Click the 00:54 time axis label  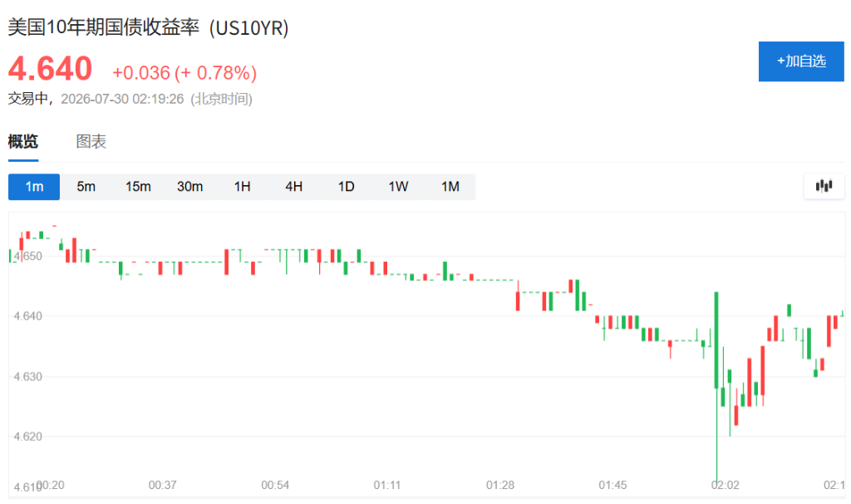pos(275,485)
